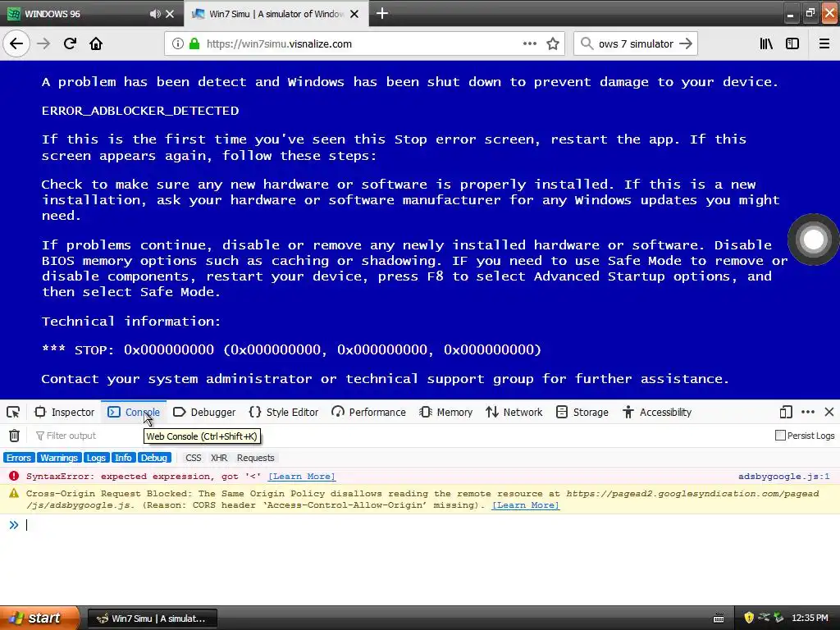Screen dimensions: 840x630
Task: Toggle the sidebar view icon
Action: (x=792, y=44)
